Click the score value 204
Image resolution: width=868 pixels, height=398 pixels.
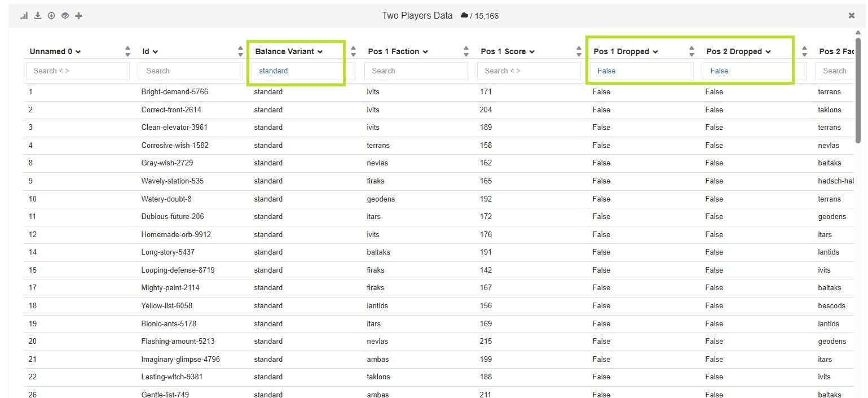[x=486, y=110]
